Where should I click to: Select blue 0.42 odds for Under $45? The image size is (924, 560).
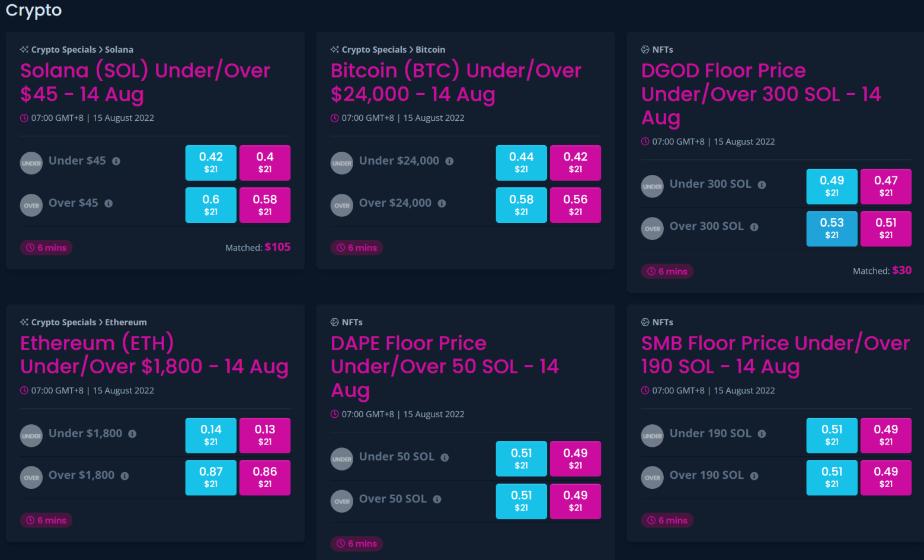click(x=211, y=162)
